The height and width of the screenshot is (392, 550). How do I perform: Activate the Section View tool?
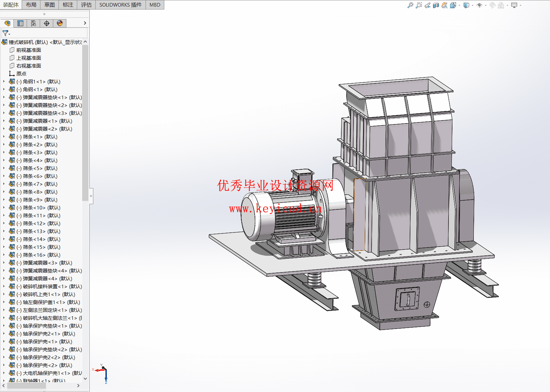tap(436, 5)
